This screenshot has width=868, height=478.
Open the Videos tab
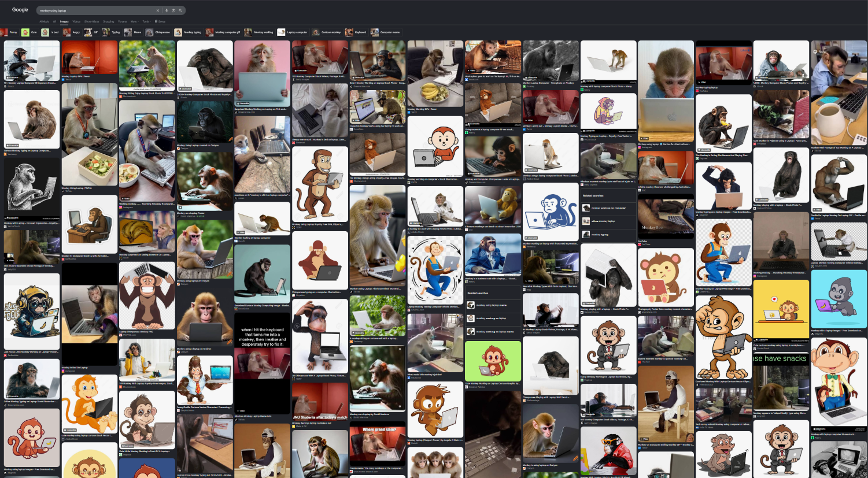point(76,21)
